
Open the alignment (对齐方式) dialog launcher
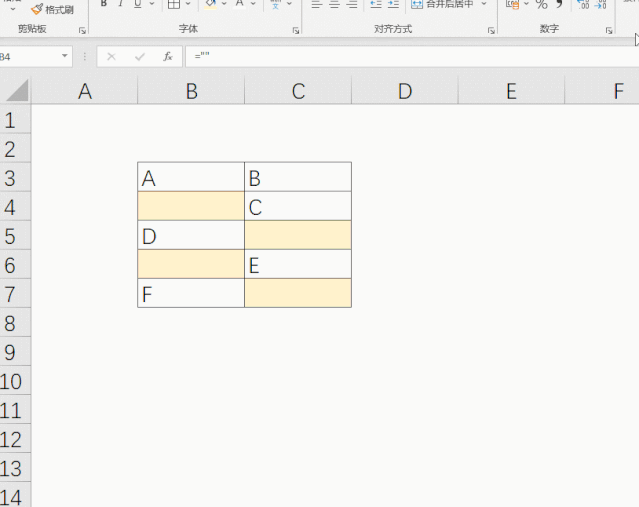pyautogui.click(x=491, y=31)
